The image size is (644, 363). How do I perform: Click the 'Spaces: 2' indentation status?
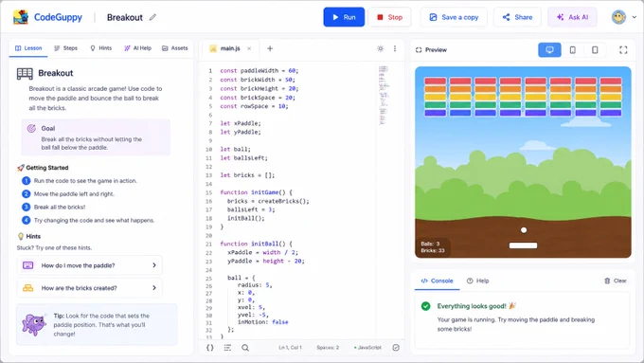(328, 348)
